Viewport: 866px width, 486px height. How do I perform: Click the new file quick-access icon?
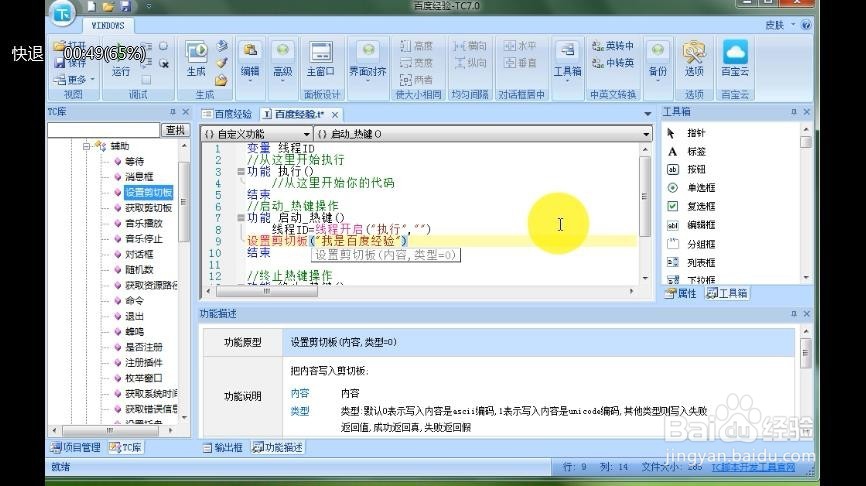pyautogui.click(x=92, y=7)
